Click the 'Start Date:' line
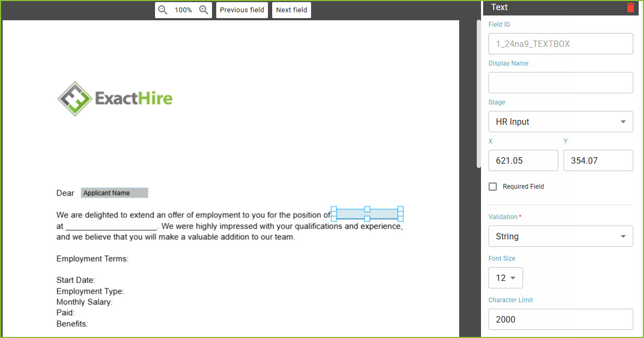 click(76, 280)
